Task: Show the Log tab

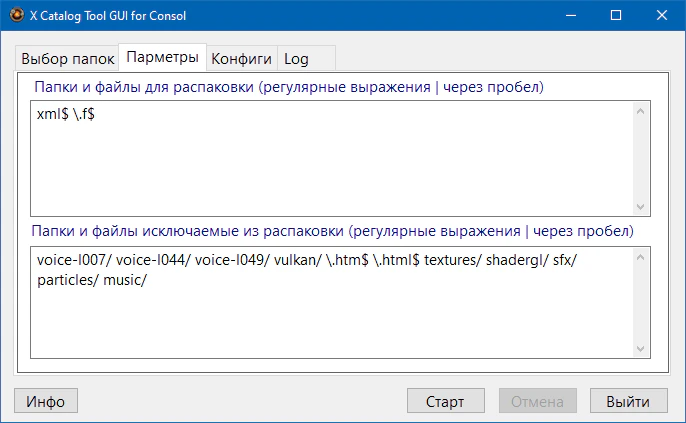Action: (x=296, y=59)
